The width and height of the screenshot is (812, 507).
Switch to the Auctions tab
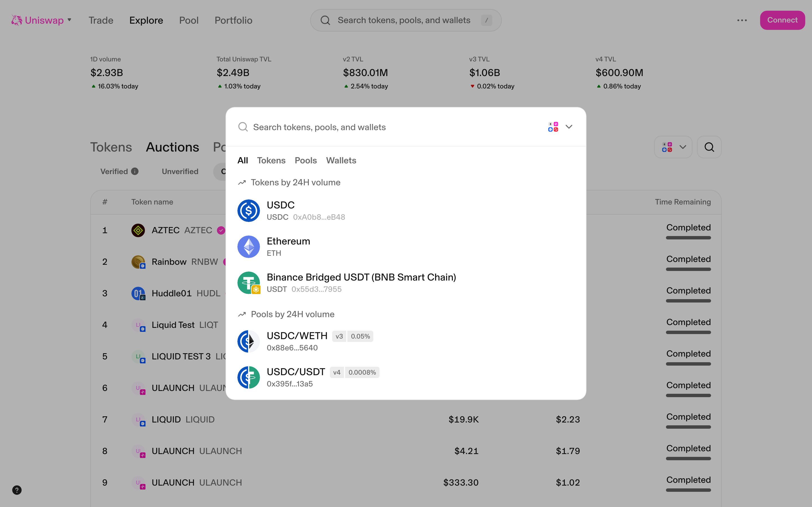172,147
